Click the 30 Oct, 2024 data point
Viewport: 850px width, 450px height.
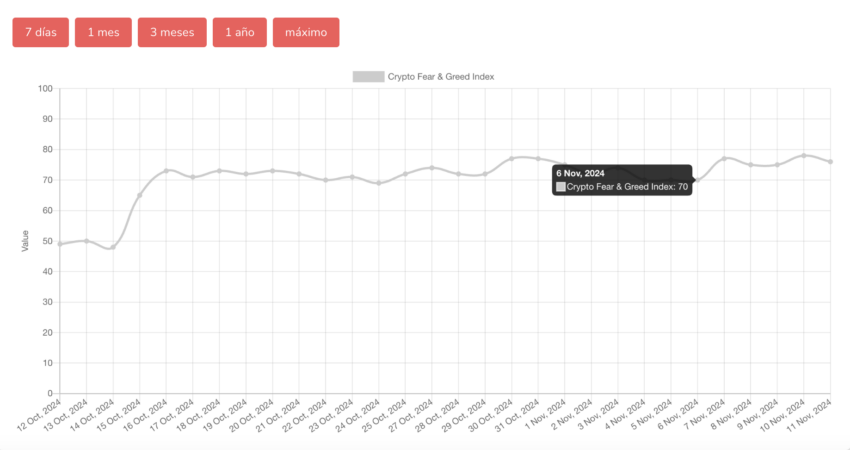tap(511, 159)
